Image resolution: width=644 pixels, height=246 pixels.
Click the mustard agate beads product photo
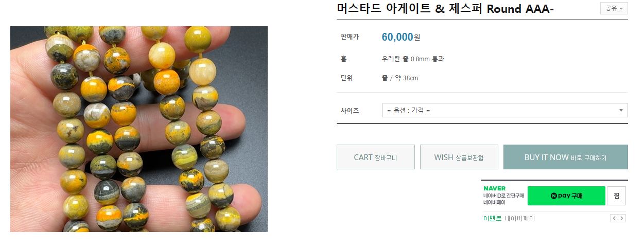pyautogui.click(x=139, y=129)
